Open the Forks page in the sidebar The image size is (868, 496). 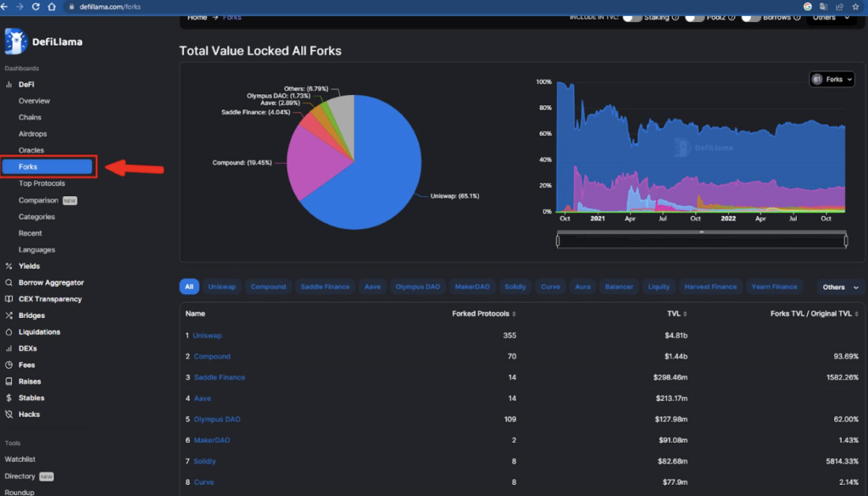(47, 167)
